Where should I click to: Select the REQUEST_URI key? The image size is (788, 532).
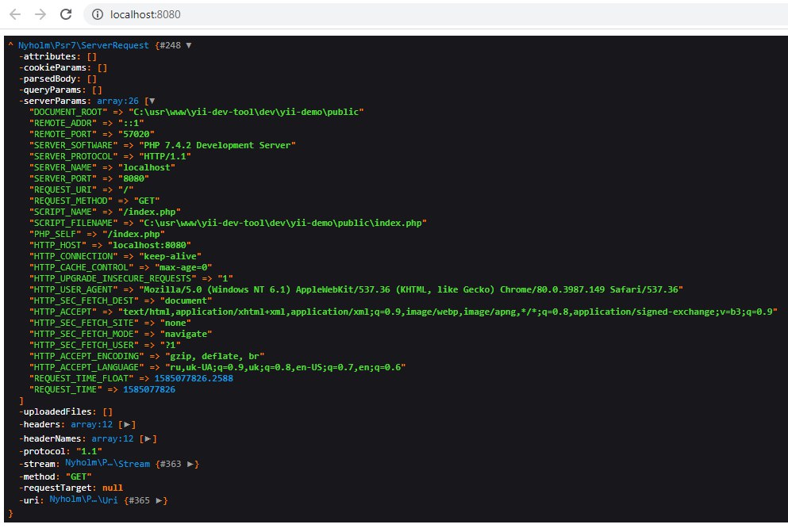point(63,189)
